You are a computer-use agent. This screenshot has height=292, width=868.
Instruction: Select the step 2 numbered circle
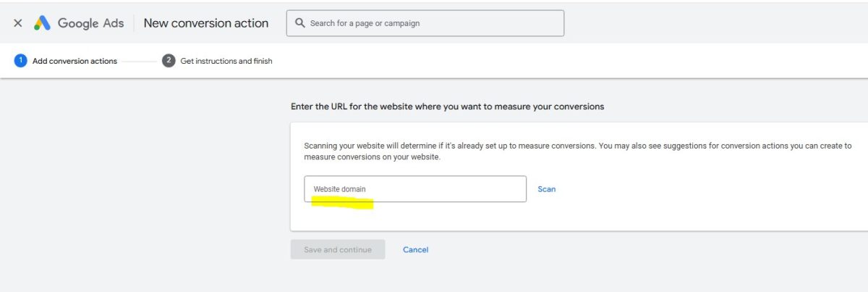click(x=169, y=61)
